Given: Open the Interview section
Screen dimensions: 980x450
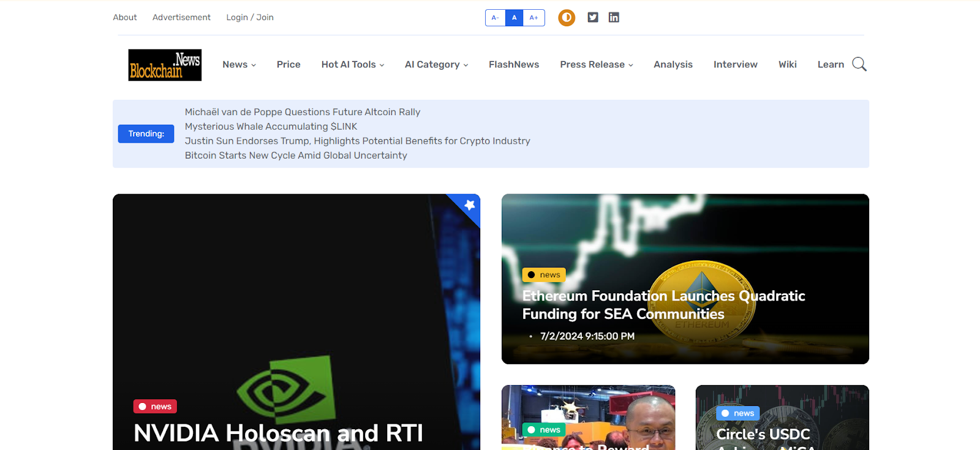Looking at the screenshot, I should click(736, 64).
